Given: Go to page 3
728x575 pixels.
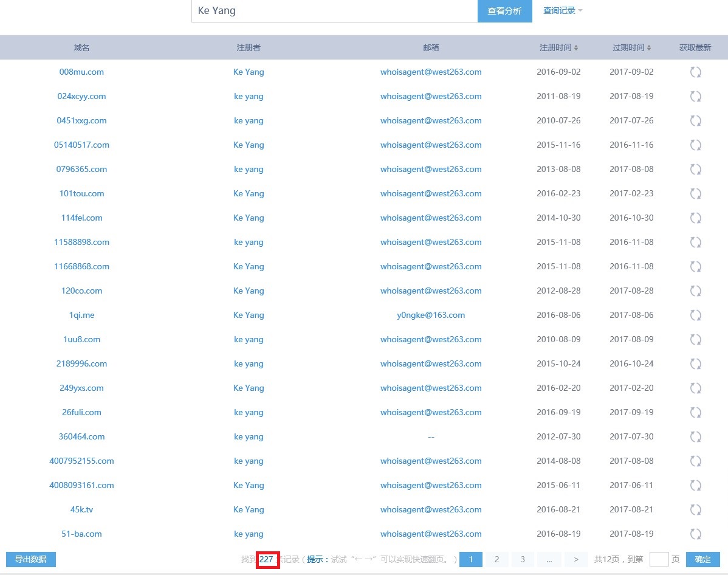Looking at the screenshot, I should (523, 559).
